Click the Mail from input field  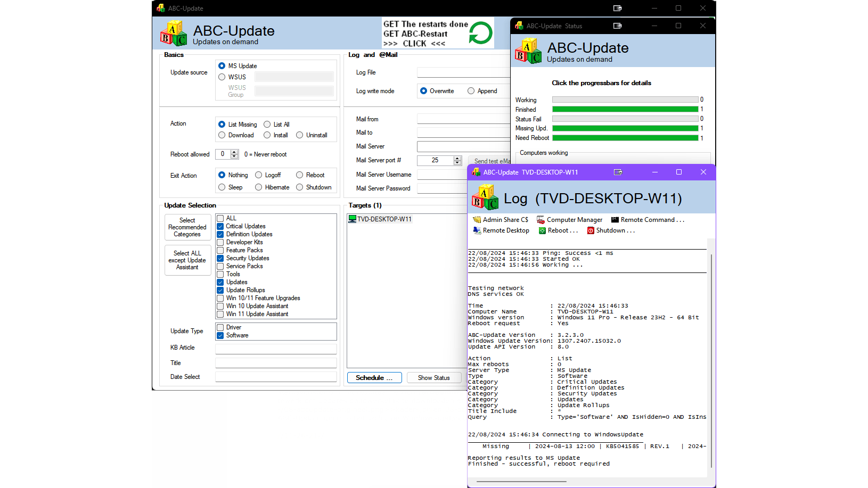pos(463,119)
